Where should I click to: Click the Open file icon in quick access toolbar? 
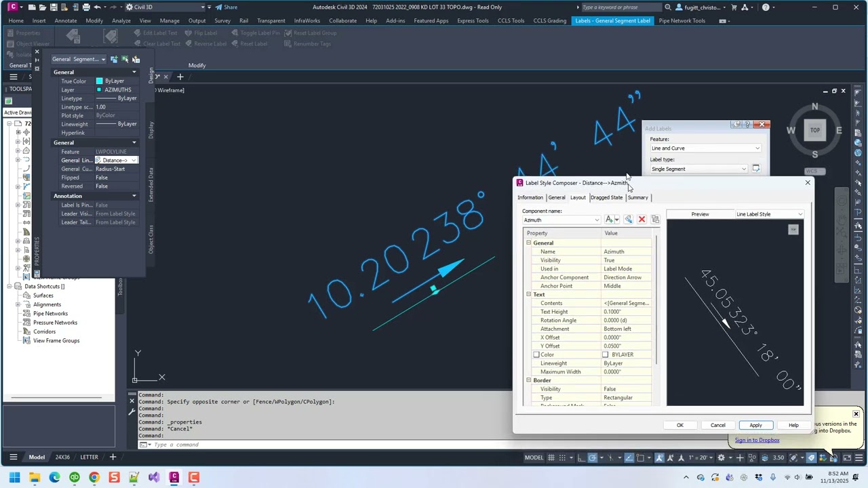43,7
